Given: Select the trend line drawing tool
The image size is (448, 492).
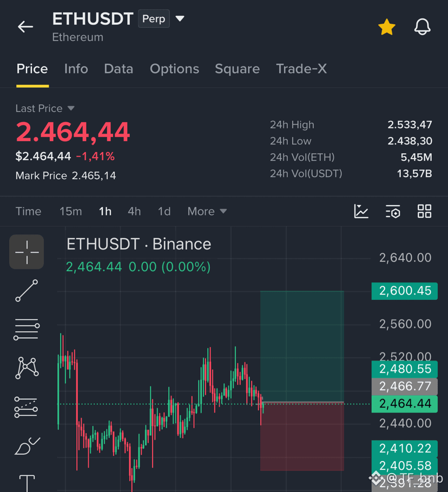Looking at the screenshot, I should pyautogui.click(x=27, y=291).
